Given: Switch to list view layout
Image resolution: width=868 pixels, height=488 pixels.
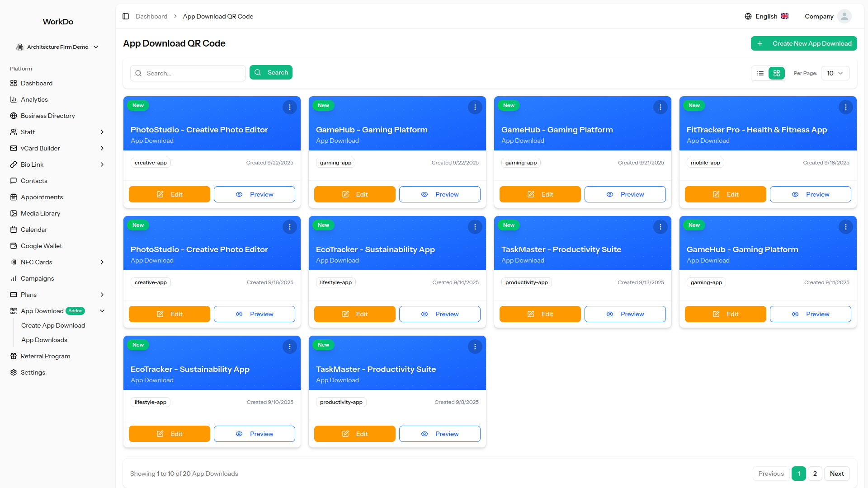Looking at the screenshot, I should coord(760,73).
